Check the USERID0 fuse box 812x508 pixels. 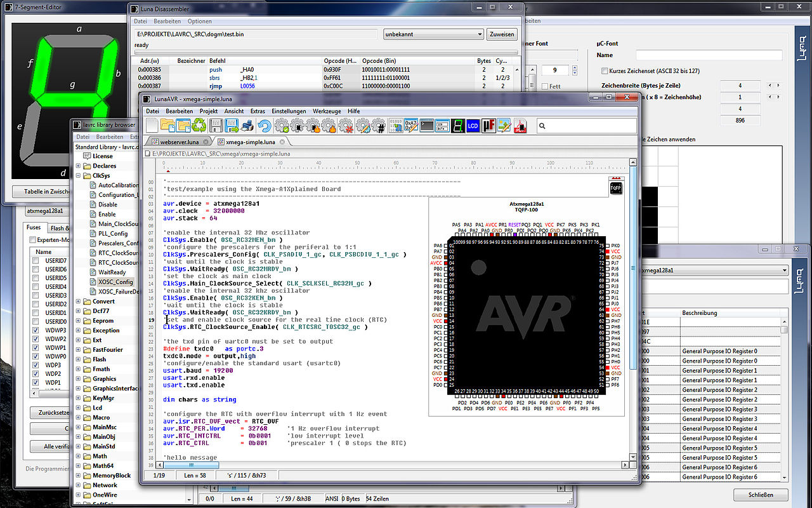(x=36, y=321)
